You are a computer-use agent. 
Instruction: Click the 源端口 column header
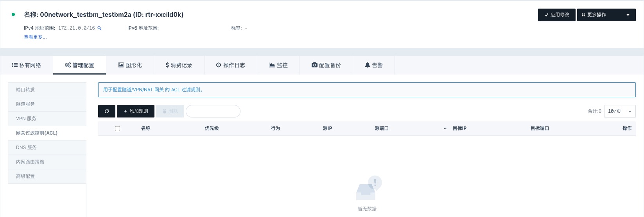click(x=382, y=128)
